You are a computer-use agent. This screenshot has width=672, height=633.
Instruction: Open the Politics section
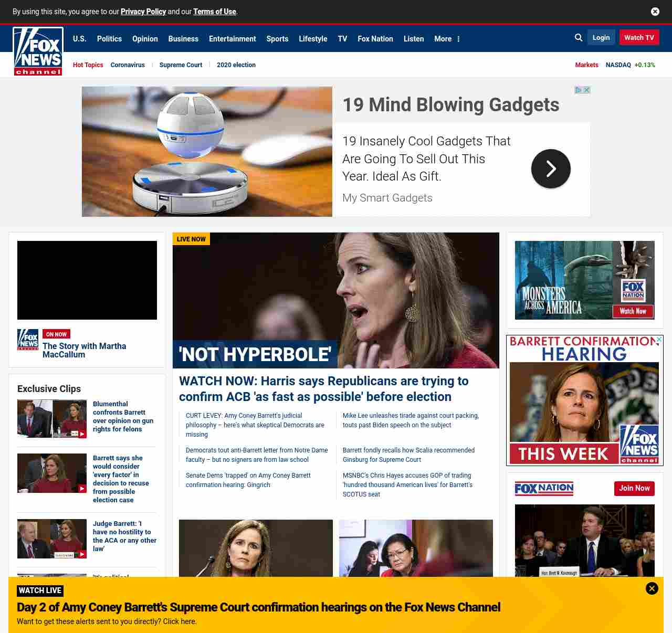tap(109, 39)
